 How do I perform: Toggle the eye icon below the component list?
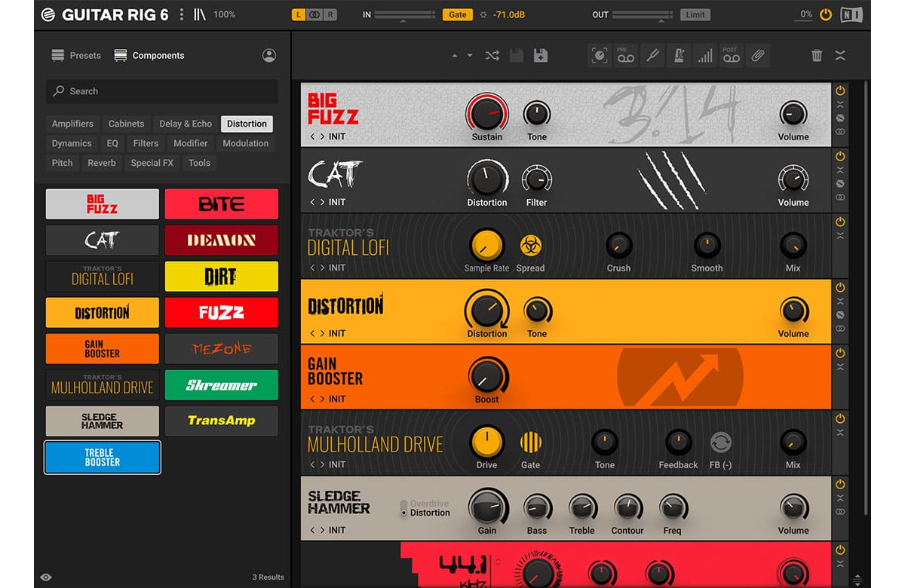[46, 577]
